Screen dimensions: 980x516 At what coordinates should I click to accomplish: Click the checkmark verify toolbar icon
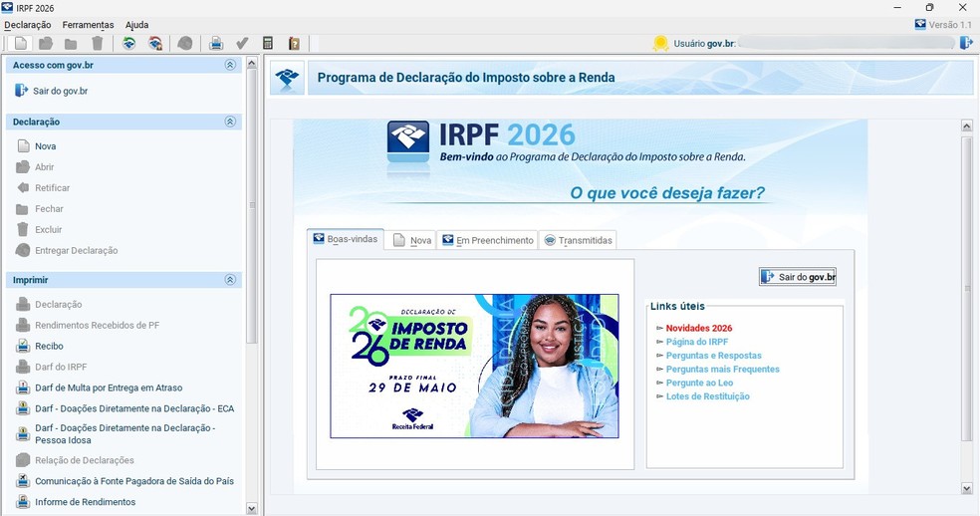point(242,43)
